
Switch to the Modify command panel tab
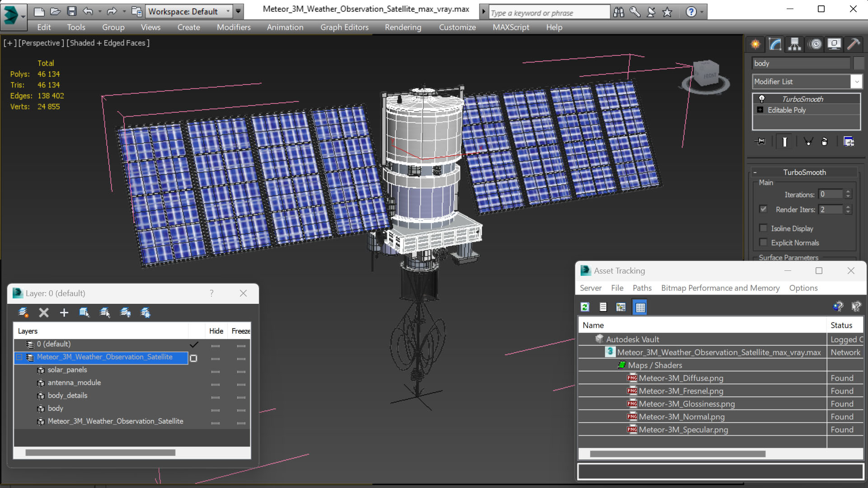(x=775, y=44)
